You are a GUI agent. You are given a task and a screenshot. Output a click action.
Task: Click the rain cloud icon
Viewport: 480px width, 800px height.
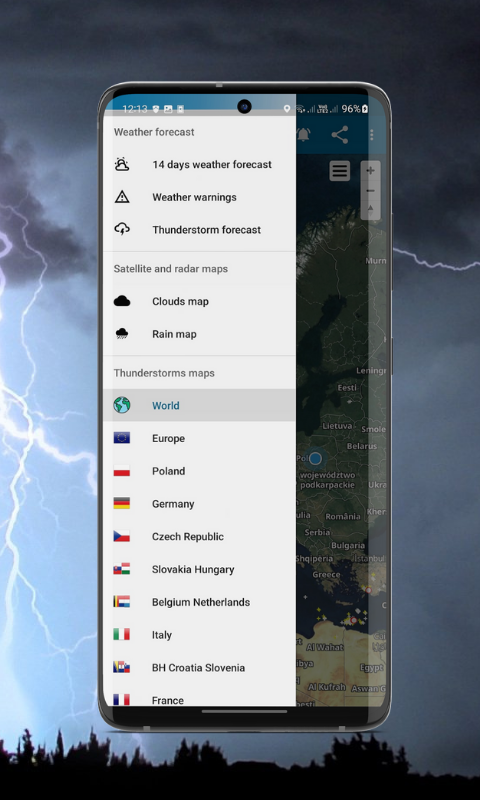click(122, 334)
